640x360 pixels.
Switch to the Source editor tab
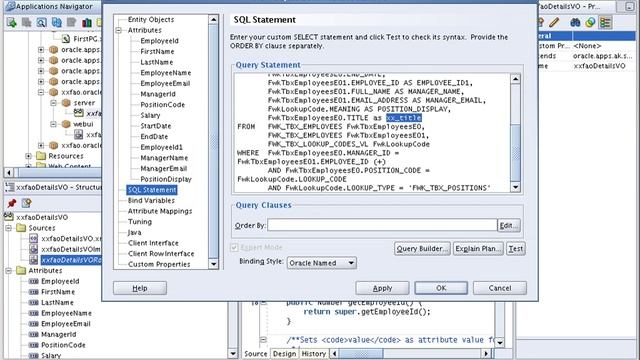(x=256, y=353)
